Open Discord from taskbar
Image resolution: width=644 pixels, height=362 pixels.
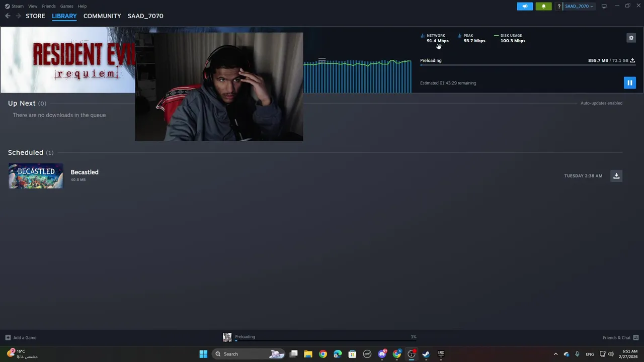[x=382, y=354]
